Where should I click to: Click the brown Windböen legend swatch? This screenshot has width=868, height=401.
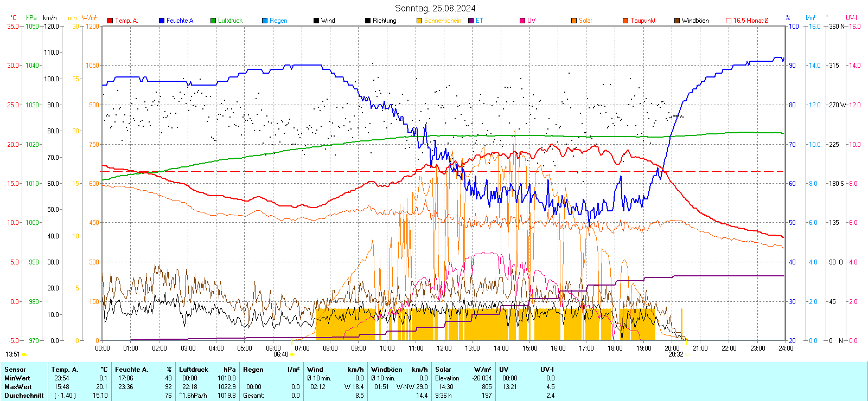pyautogui.click(x=677, y=21)
